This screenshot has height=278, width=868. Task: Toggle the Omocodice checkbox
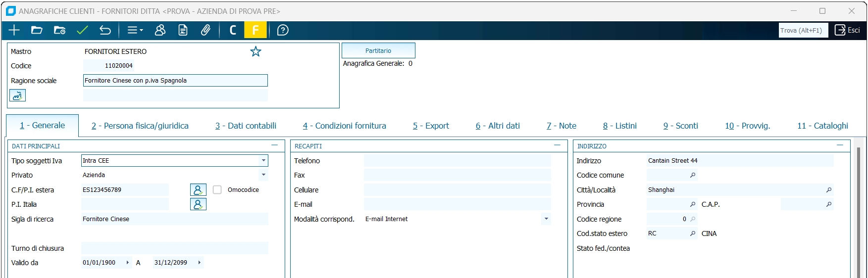click(x=217, y=190)
